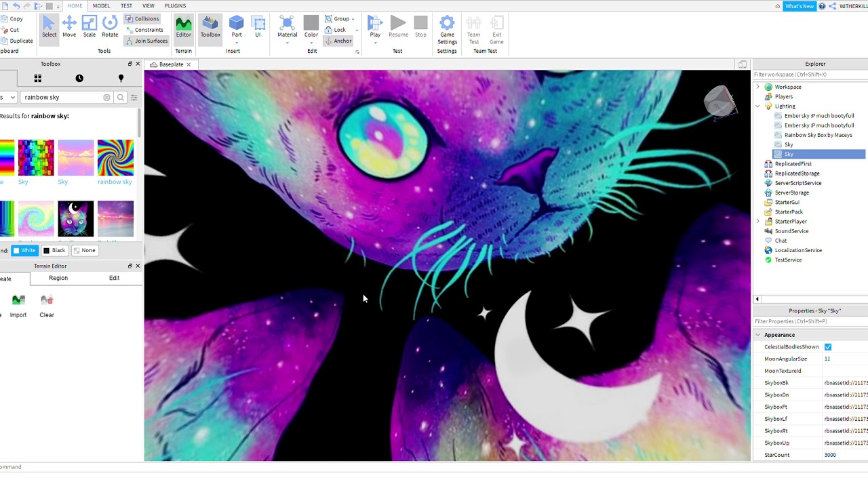868x488 pixels.
Task: Open the Toolbox recent items clock tab
Action: [79, 79]
